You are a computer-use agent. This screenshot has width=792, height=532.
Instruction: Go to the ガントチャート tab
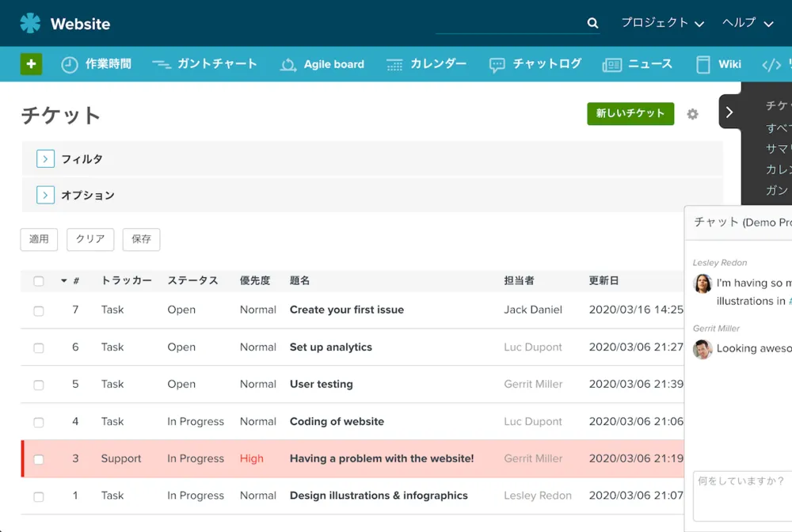[216, 64]
